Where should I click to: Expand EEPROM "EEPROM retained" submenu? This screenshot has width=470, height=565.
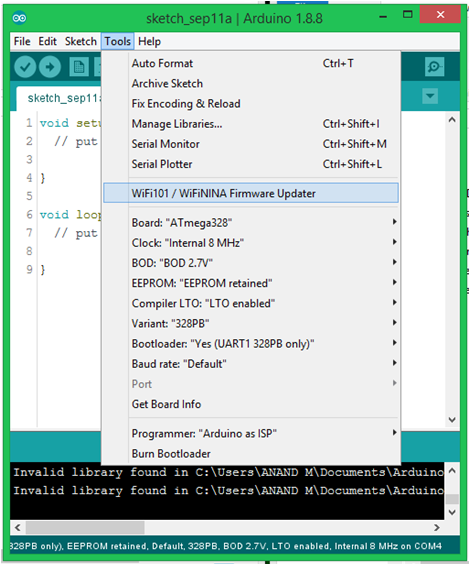251,283
